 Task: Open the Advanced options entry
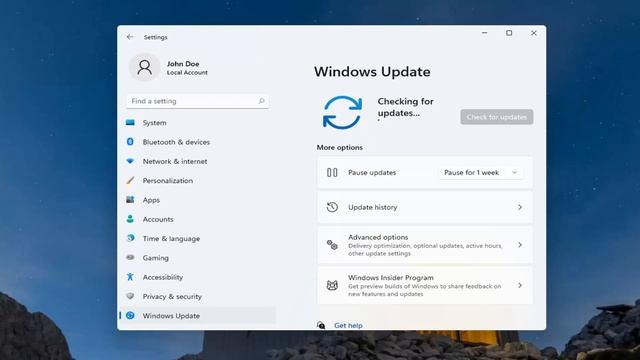(425, 245)
